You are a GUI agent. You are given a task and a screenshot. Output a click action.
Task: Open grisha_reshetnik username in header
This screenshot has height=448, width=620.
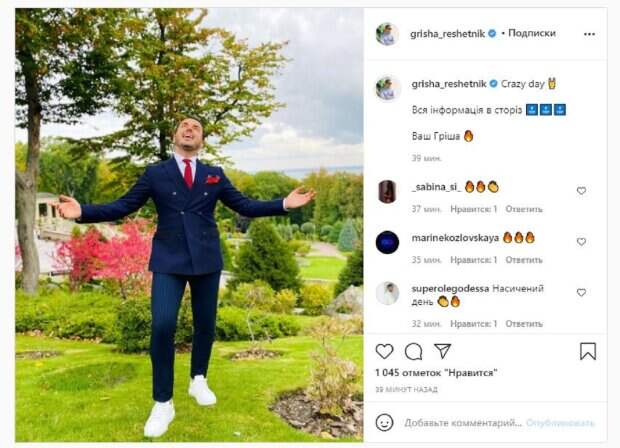pyautogui.click(x=447, y=33)
